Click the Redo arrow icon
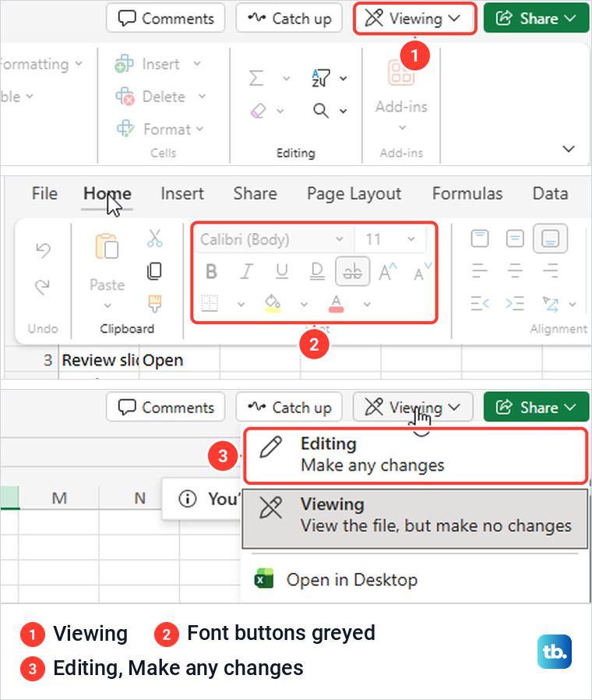592x700 pixels. [x=43, y=286]
